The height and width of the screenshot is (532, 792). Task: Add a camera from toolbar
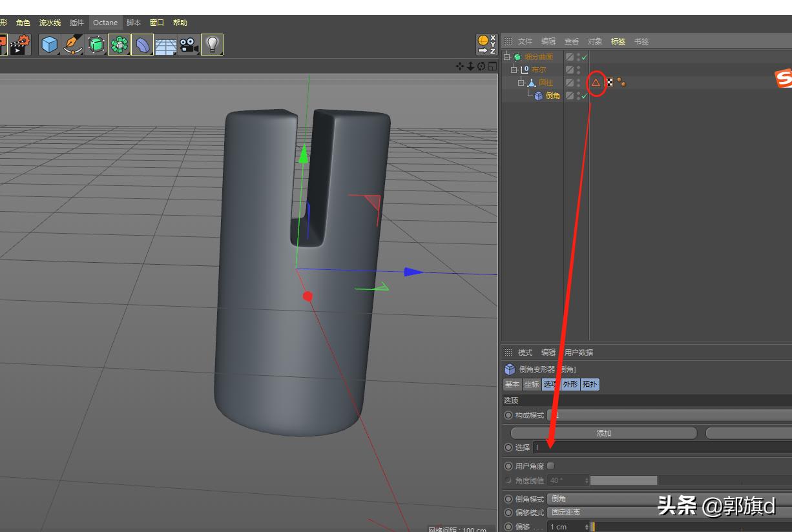click(x=189, y=45)
